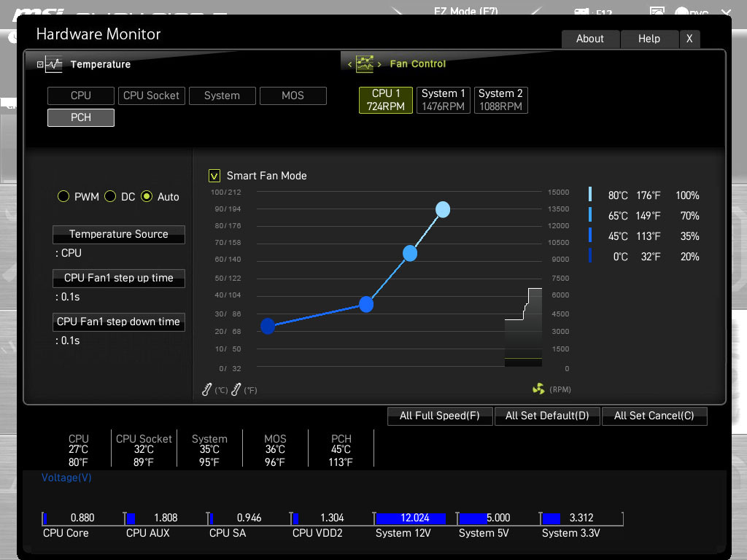Viewport: 747px width, 560px height.
Task: Open CPU Fan1 step down time setting
Action: [x=119, y=322]
